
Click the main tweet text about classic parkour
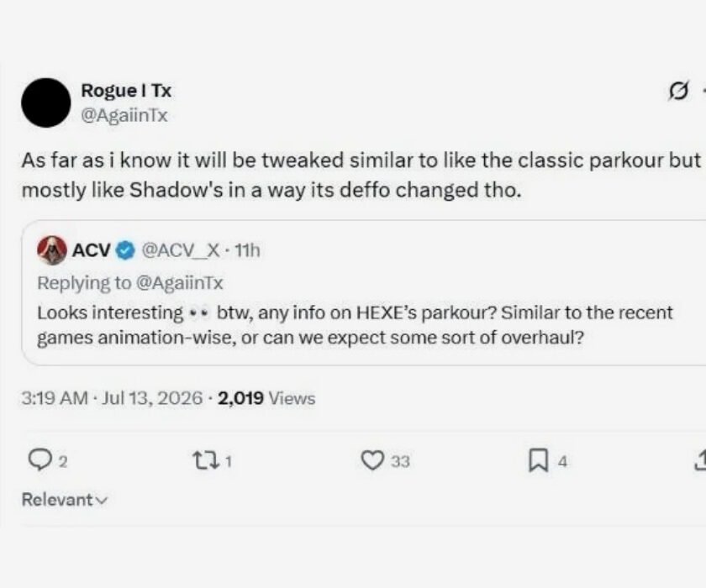coord(361,175)
